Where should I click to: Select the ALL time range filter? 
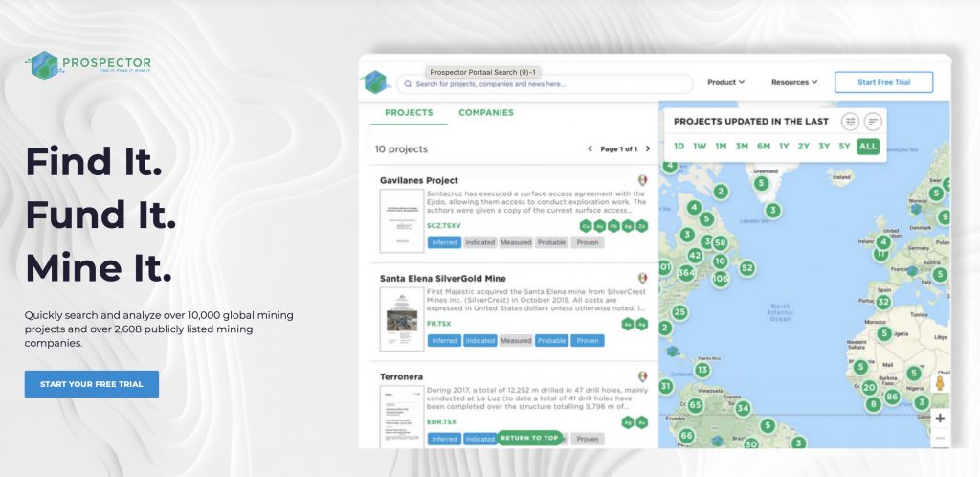coord(867,147)
